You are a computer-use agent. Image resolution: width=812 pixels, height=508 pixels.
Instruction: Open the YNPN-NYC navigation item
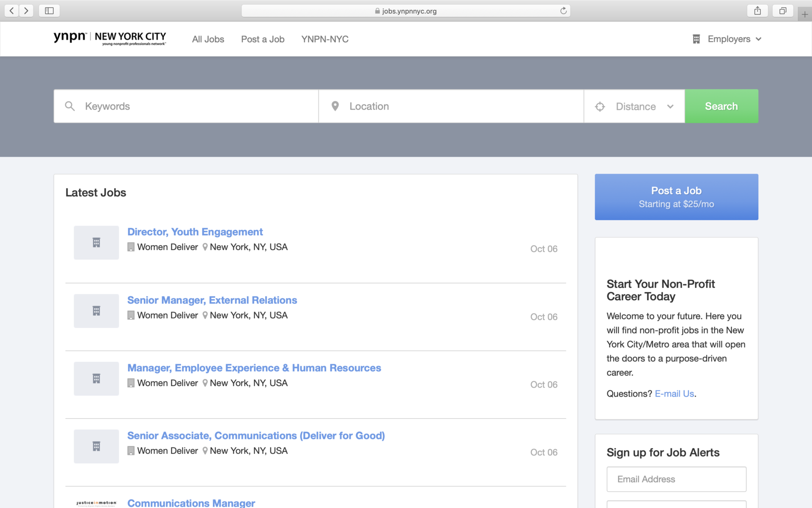click(325, 39)
